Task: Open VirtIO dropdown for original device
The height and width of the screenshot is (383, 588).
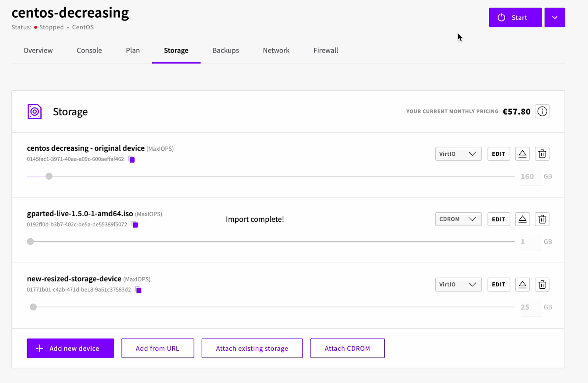Action: [x=458, y=154]
